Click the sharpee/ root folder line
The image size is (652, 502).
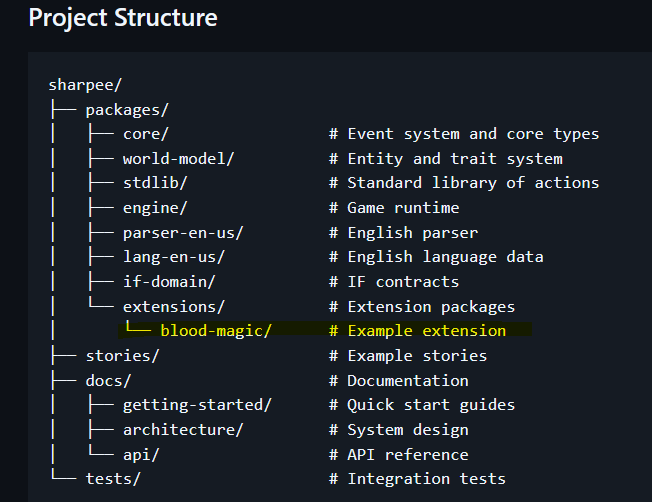click(85, 85)
